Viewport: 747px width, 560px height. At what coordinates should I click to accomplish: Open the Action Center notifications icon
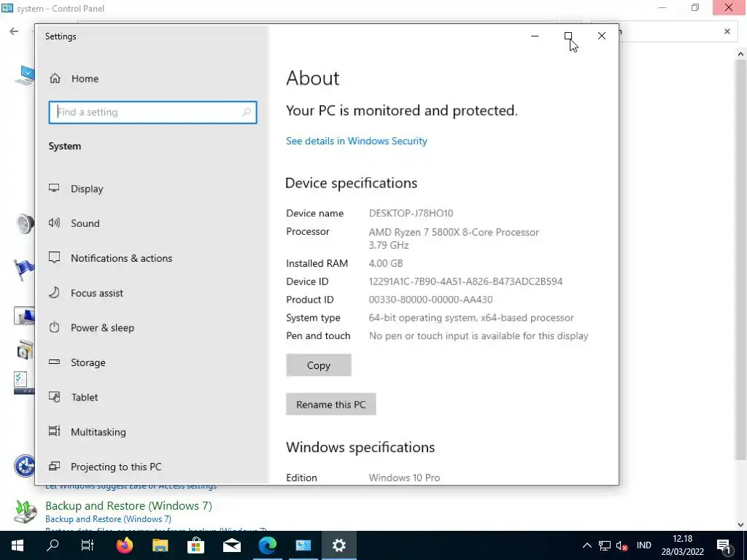tap(724, 545)
